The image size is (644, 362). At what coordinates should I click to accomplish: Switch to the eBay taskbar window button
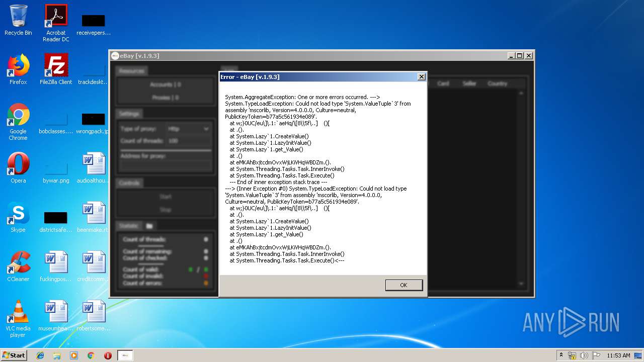click(125, 355)
